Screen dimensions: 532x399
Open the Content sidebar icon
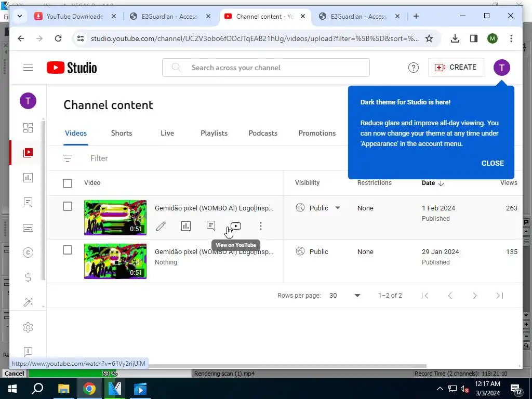(28, 152)
